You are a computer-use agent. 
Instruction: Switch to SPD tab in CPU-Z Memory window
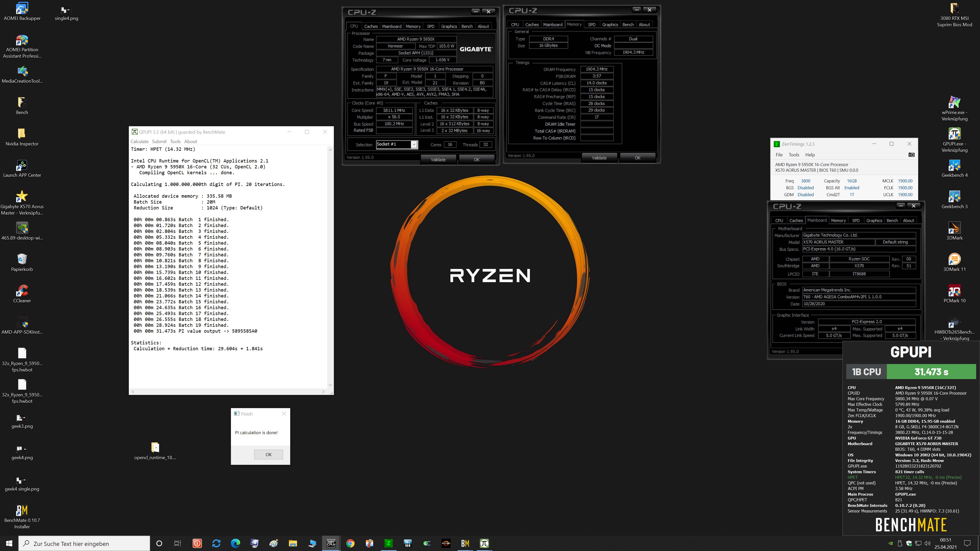pyautogui.click(x=592, y=24)
